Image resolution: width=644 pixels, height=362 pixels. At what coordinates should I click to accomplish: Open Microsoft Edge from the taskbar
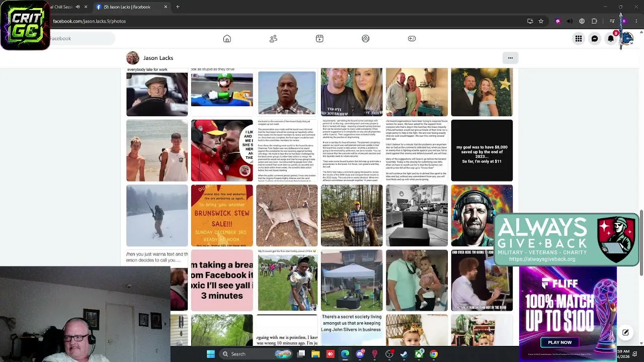345,354
